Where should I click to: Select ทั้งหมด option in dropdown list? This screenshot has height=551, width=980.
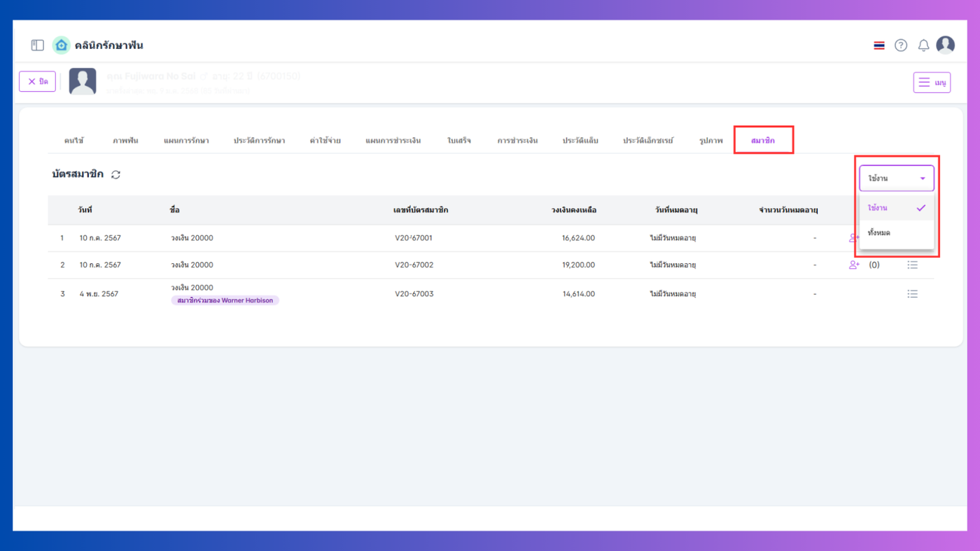[x=897, y=232]
